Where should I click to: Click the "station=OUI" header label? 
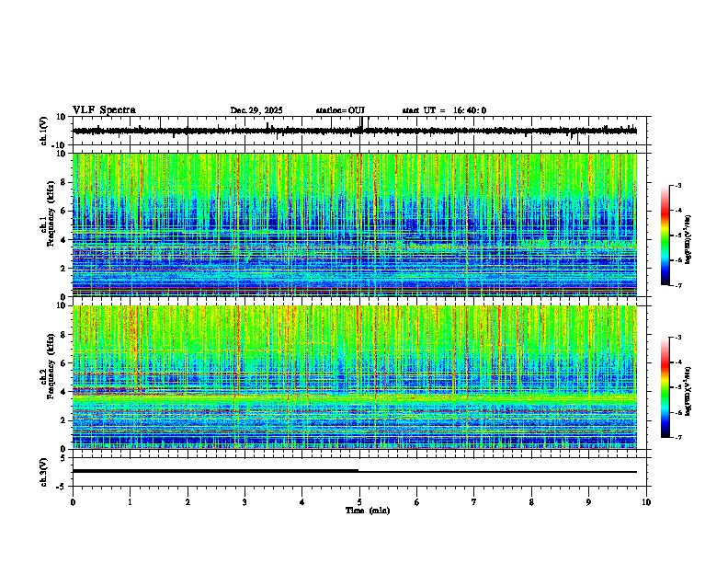[340, 110]
